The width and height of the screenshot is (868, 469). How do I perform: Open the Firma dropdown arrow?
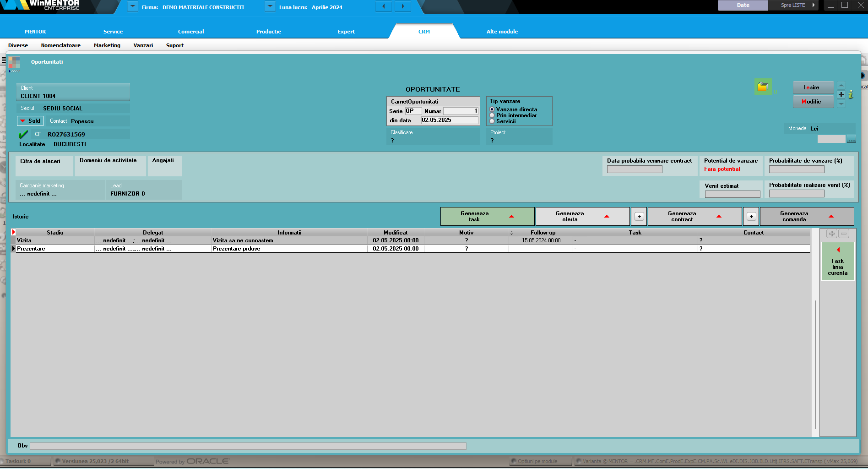click(132, 6)
